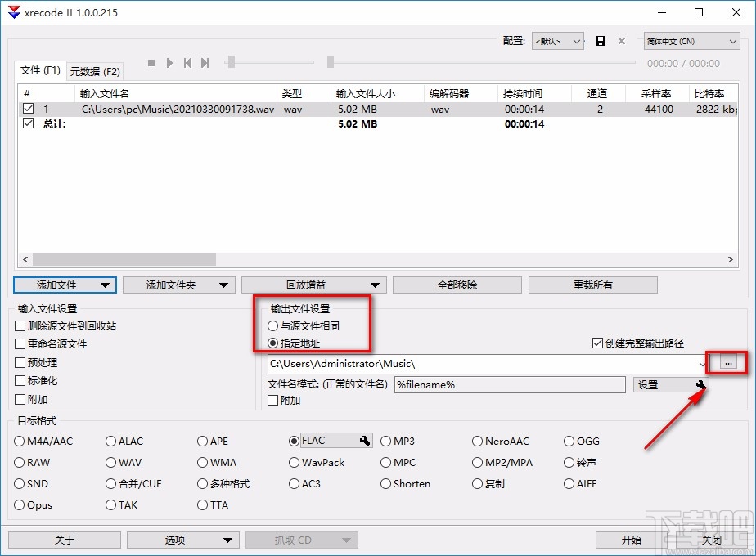This screenshot has height=556, width=756.
Task: Click the previous track playback icon
Action: coord(188,62)
